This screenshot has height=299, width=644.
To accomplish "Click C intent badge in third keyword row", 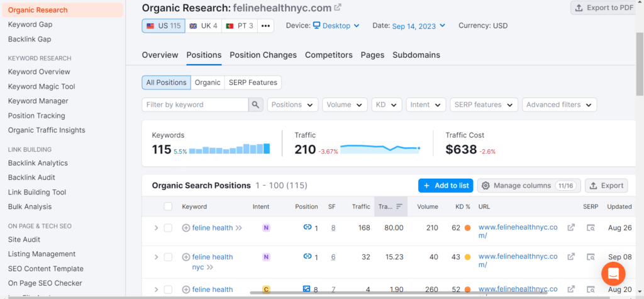I will point(266,290).
